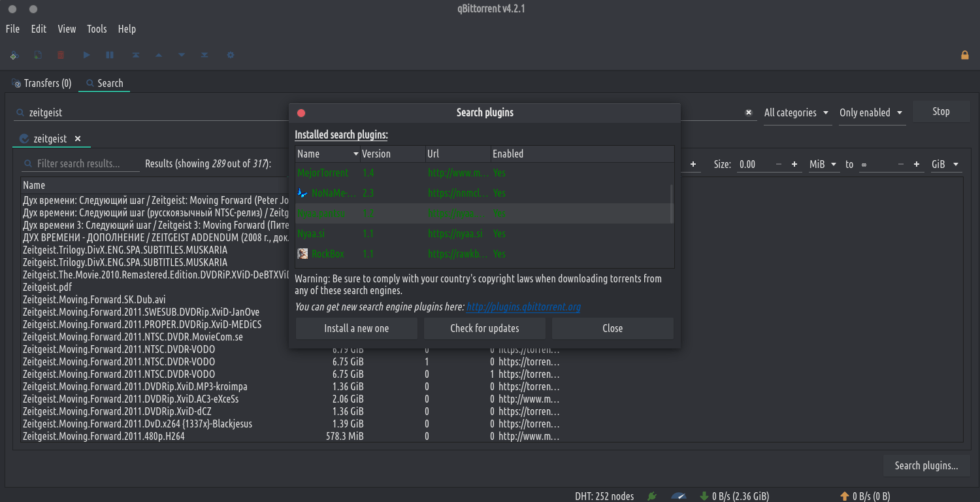Select the zeitgeist results tab

50,139
